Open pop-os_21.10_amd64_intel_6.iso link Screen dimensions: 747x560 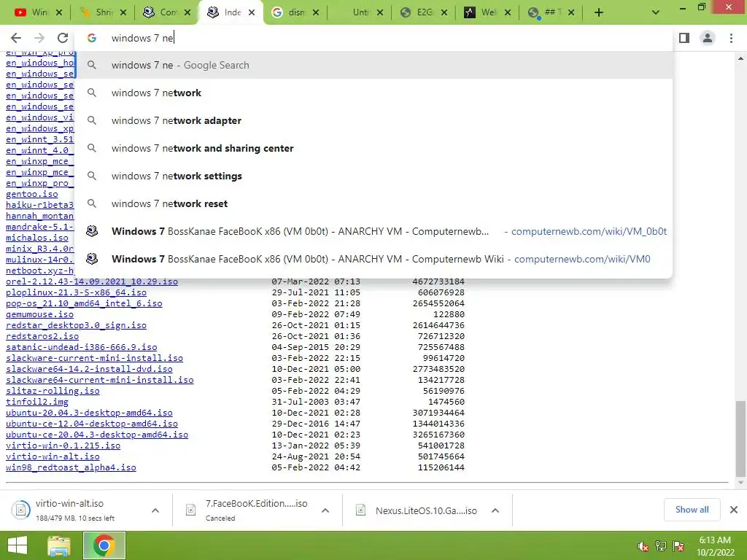(84, 303)
